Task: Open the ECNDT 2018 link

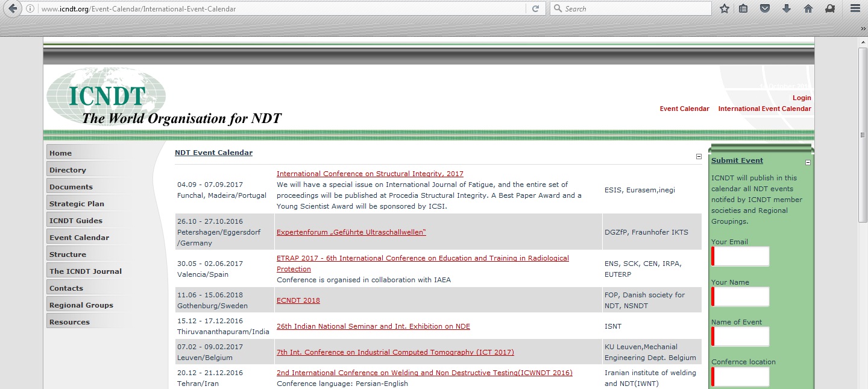Action: pyautogui.click(x=298, y=300)
